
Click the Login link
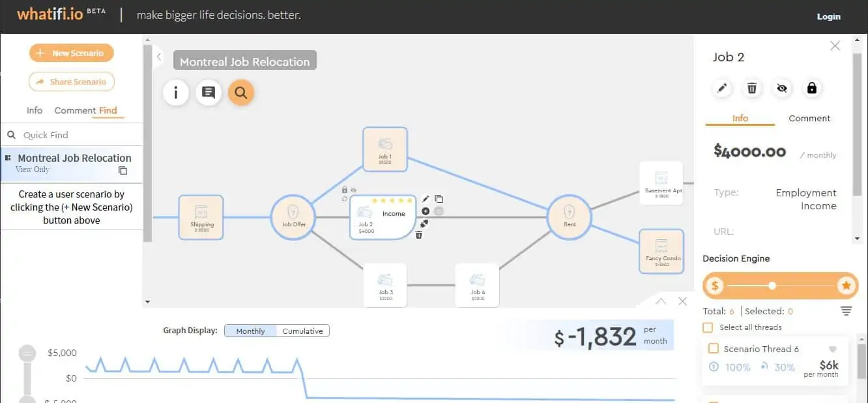tap(828, 17)
